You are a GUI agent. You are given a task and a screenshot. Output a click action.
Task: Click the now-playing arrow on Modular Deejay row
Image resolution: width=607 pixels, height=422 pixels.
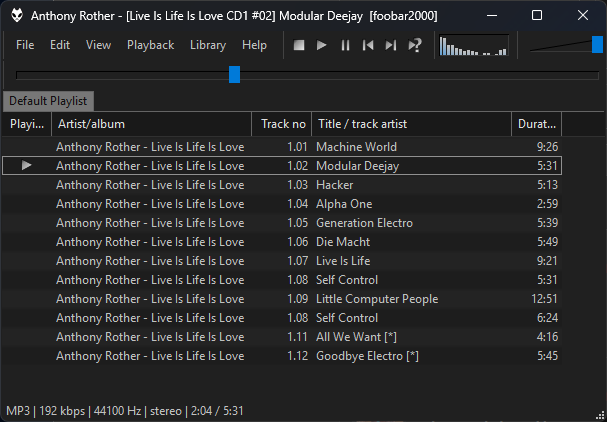coord(26,165)
